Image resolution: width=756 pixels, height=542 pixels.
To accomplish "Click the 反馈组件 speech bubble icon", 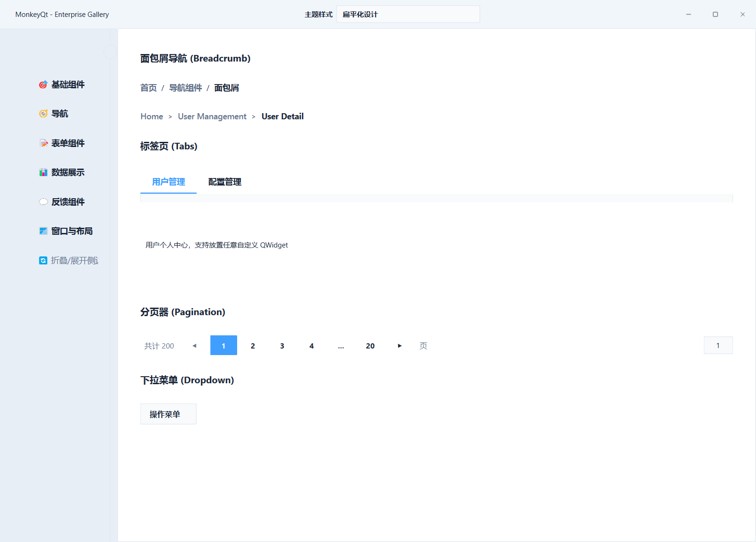I will [43, 202].
